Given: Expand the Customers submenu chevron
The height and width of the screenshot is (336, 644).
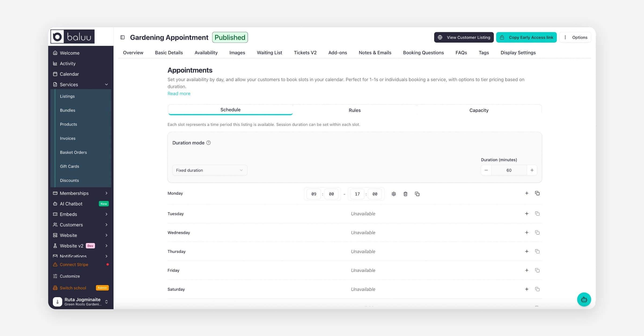Looking at the screenshot, I should 107,225.
